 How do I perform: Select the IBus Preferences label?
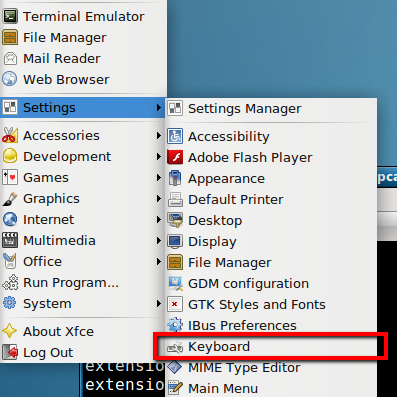point(242,325)
